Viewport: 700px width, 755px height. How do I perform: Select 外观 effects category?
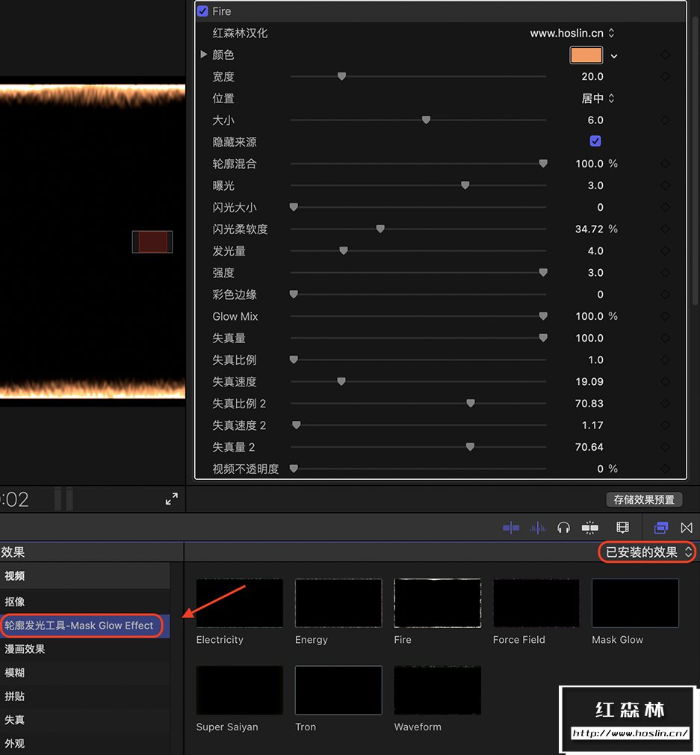tap(84, 744)
